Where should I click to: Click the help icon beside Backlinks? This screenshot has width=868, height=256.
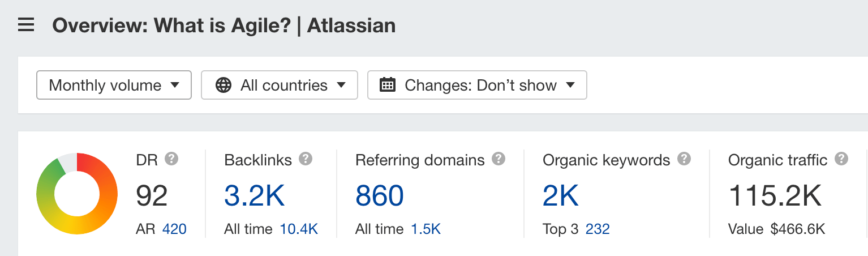(x=306, y=159)
